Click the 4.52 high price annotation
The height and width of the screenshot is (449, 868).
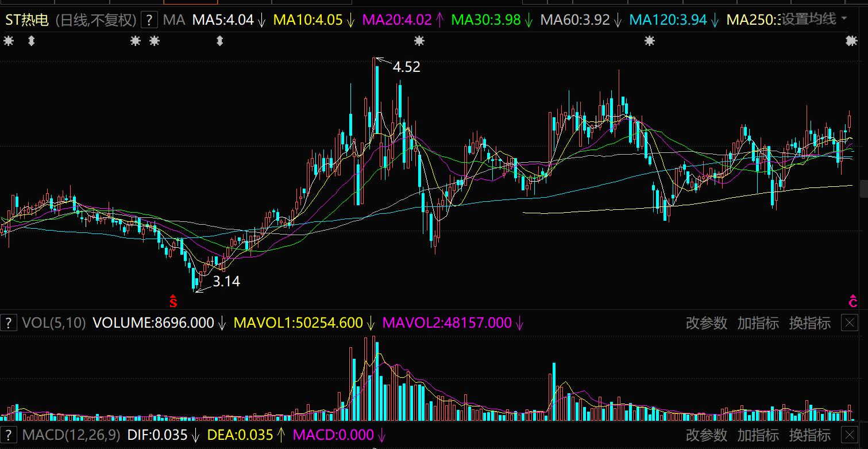pos(407,67)
